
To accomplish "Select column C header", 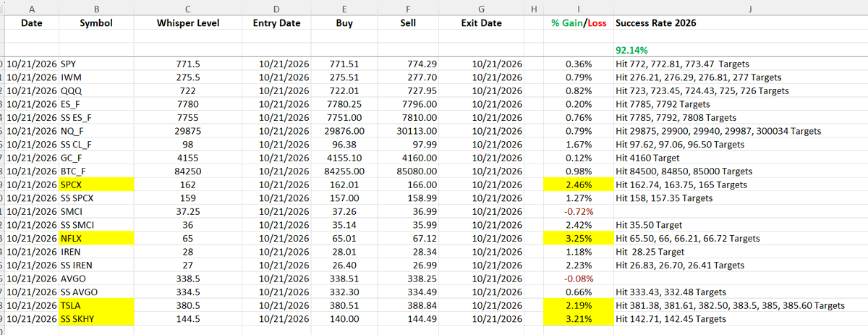I will coord(188,8).
